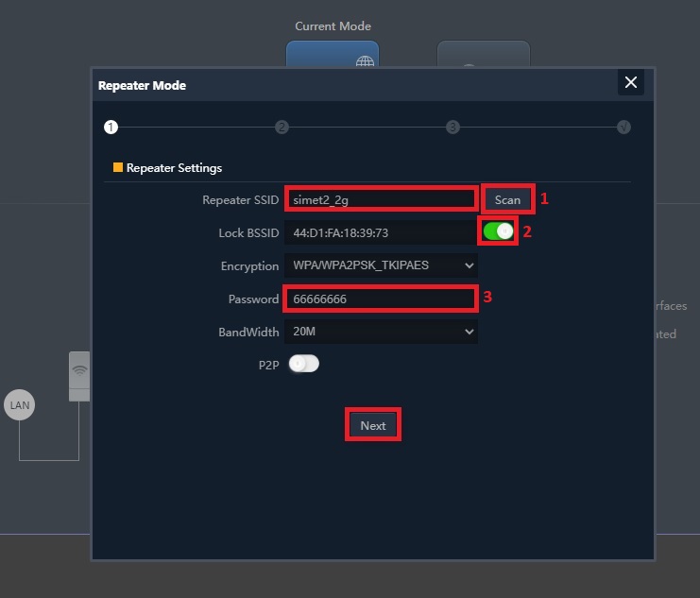The width and height of the screenshot is (700, 598).
Task: Select the gray mode tile beside current mode
Action: 483,55
